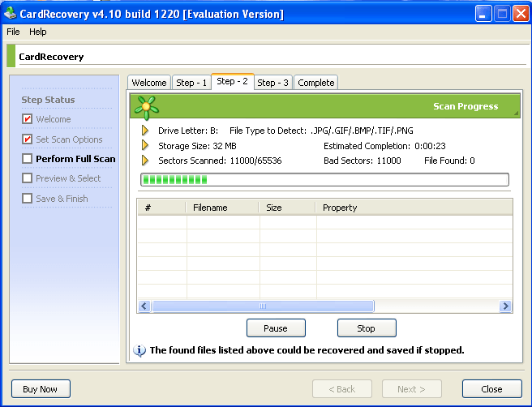Click the arrow icon beside Sectors Scanned
The width and height of the screenshot is (532, 407).
145,160
